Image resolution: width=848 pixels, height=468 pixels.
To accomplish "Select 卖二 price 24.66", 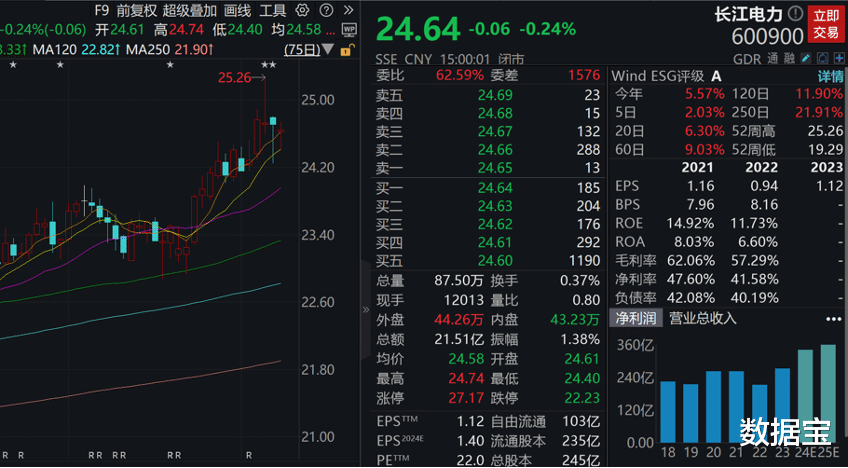I will [x=495, y=150].
